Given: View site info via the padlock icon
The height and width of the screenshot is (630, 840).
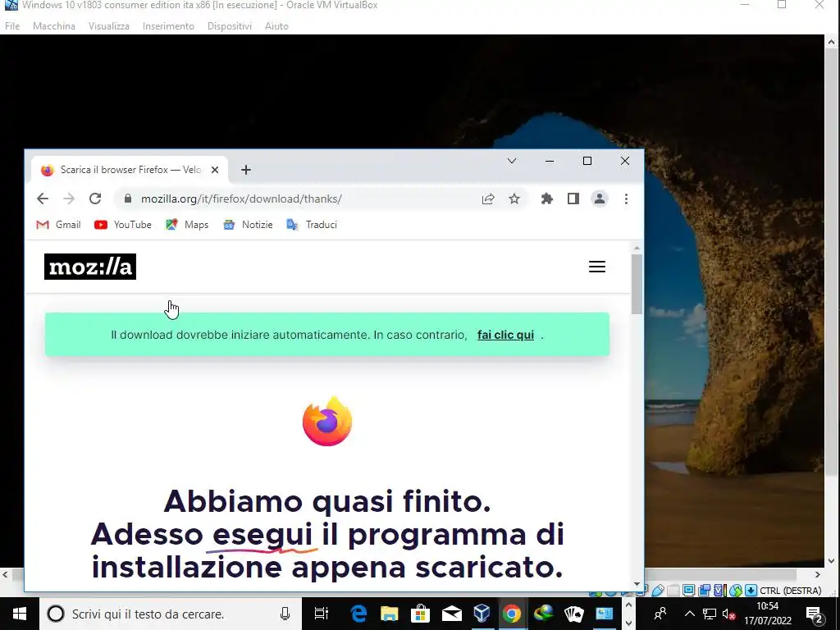Looking at the screenshot, I should click(x=127, y=199).
